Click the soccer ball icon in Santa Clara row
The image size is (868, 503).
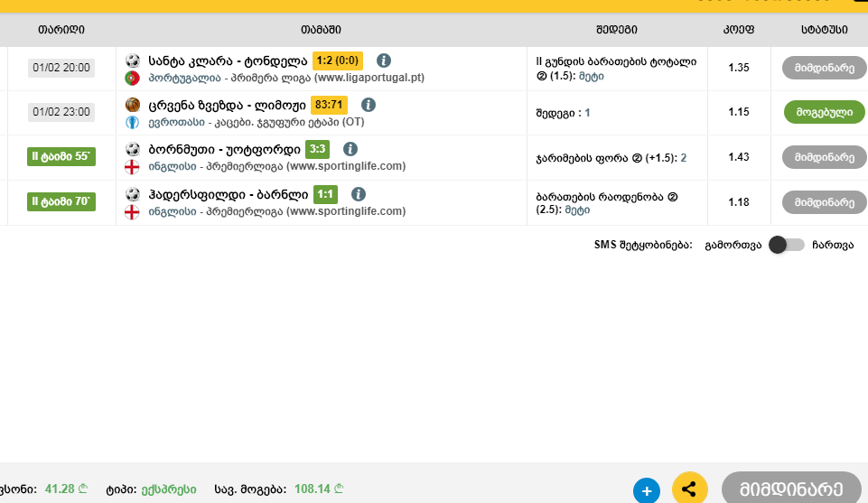[132, 61]
